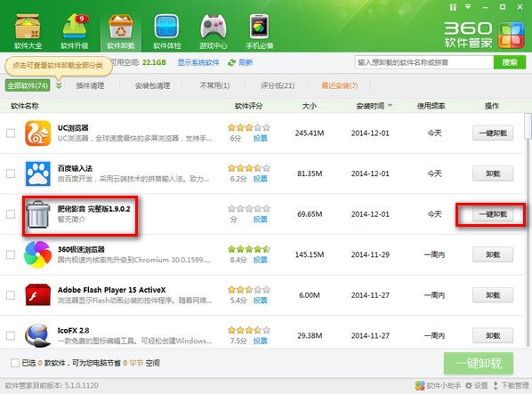Viewport: 532px width, 394px height.
Task: Rate UC浏览器 via its star rating
Action: 249,127
